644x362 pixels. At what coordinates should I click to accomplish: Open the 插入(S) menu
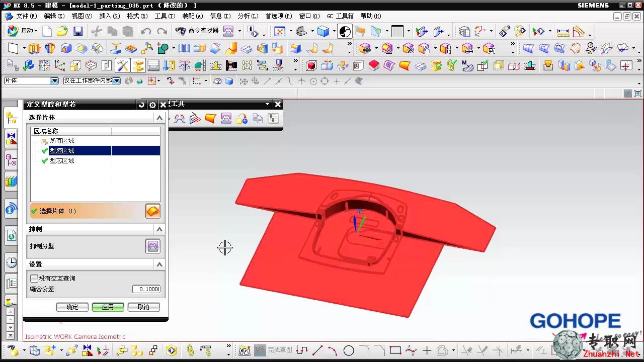[x=109, y=16]
